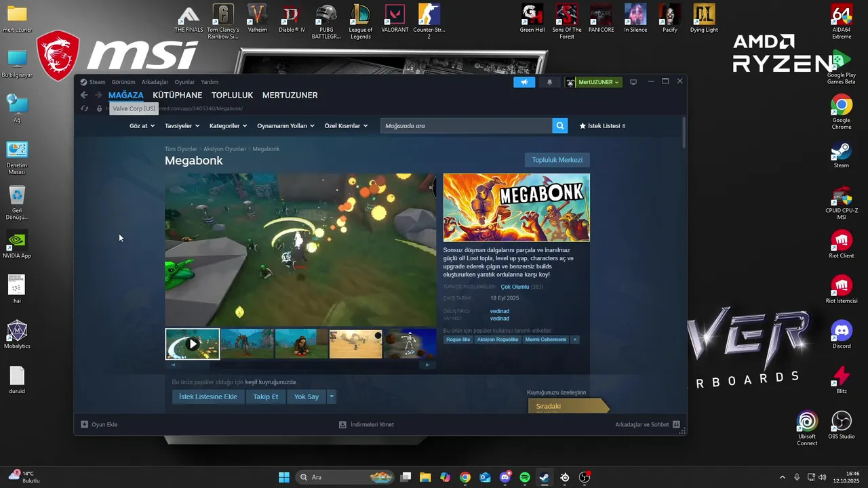Open OBS Studio desktop shortcut
The image size is (868, 488).
pos(842,426)
